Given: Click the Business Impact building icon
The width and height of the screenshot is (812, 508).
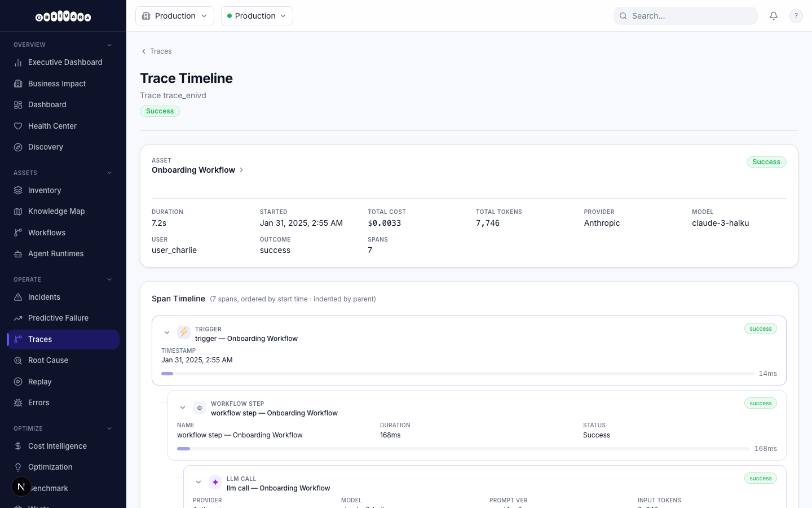Looking at the screenshot, I should click(18, 84).
